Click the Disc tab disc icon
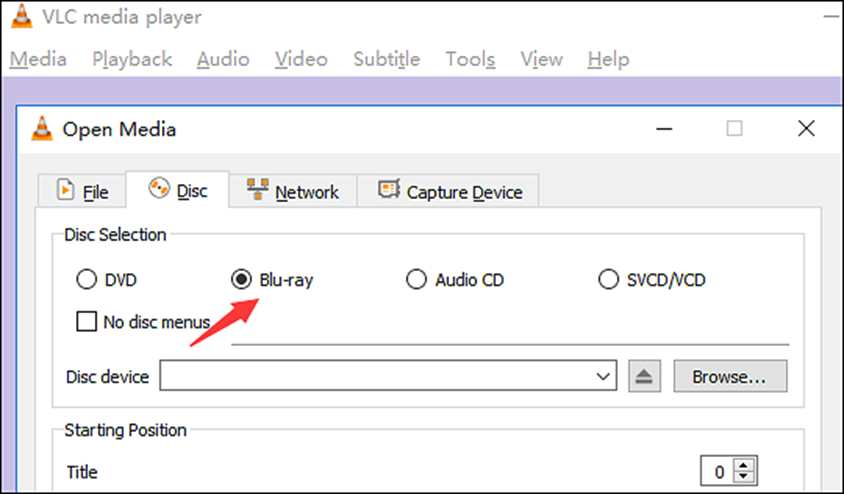This screenshot has width=844, height=494. [x=159, y=188]
